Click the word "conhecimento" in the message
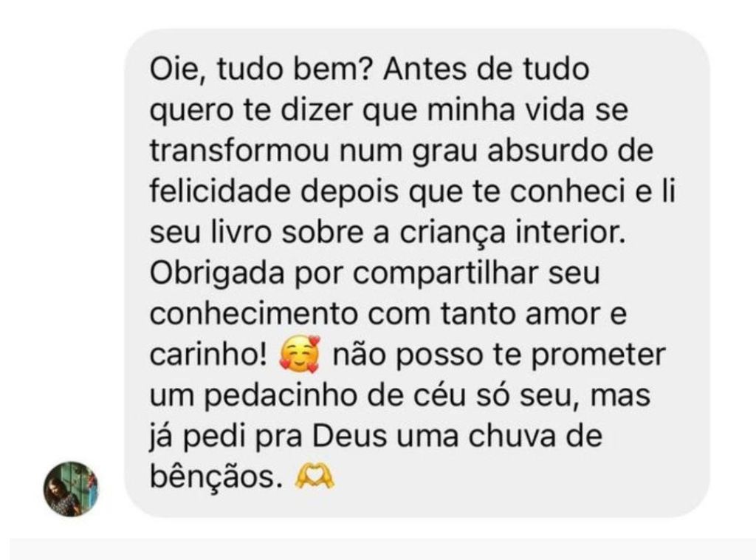756x560 pixels. [254, 314]
